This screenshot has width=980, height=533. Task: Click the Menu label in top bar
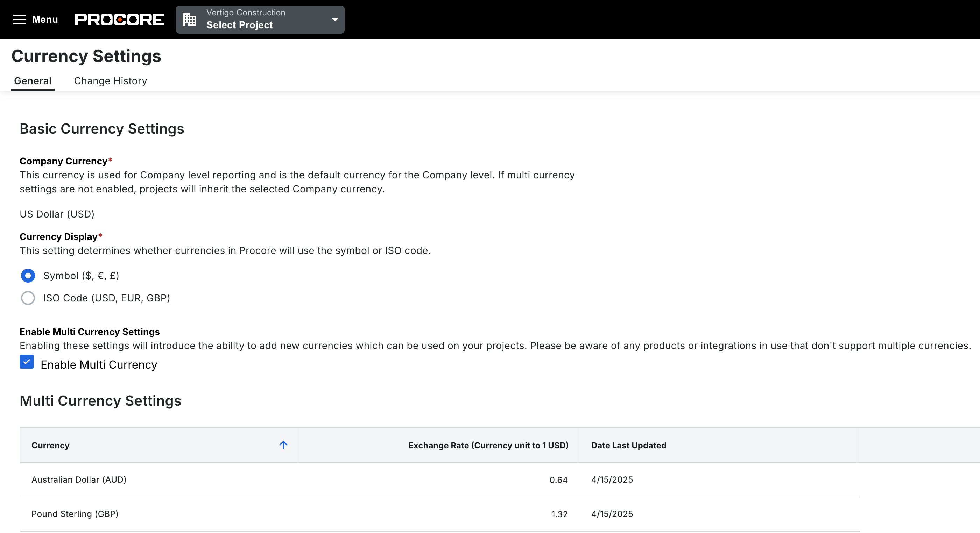click(45, 19)
